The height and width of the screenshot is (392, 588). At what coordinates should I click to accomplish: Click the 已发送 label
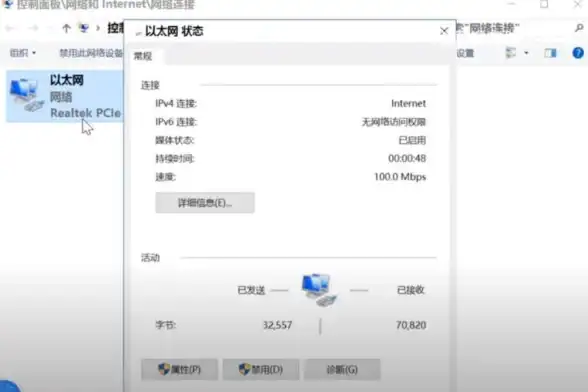point(251,290)
